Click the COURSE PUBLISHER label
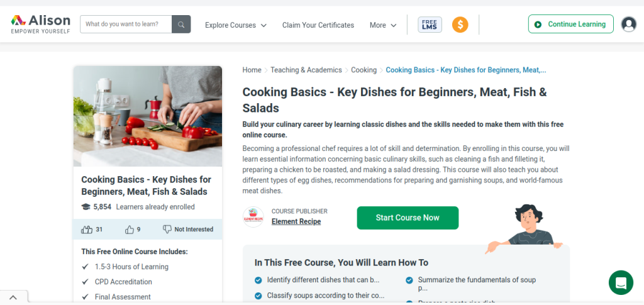The image size is (644, 305). click(299, 211)
